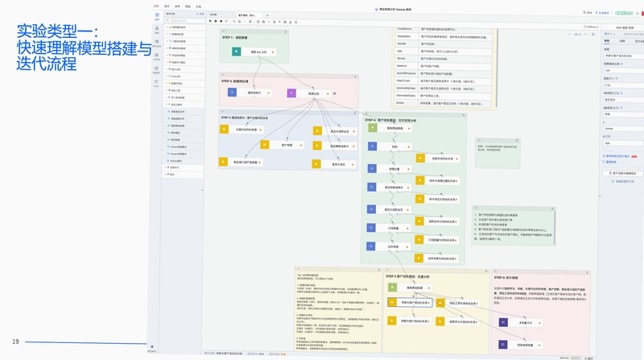Add a new tab with the plus button
Screen dimensions: 644x360
tap(267, 15)
